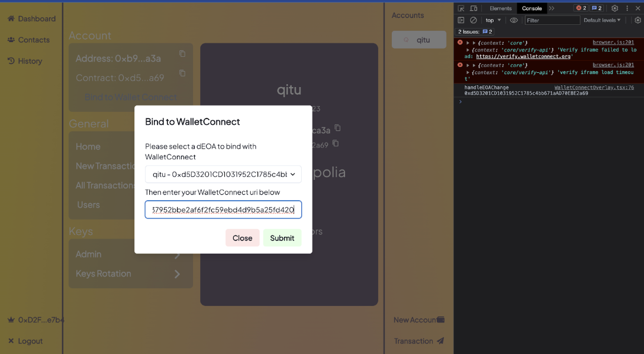
Task: Open DevTools settings gear
Action: pyautogui.click(x=614, y=8)
